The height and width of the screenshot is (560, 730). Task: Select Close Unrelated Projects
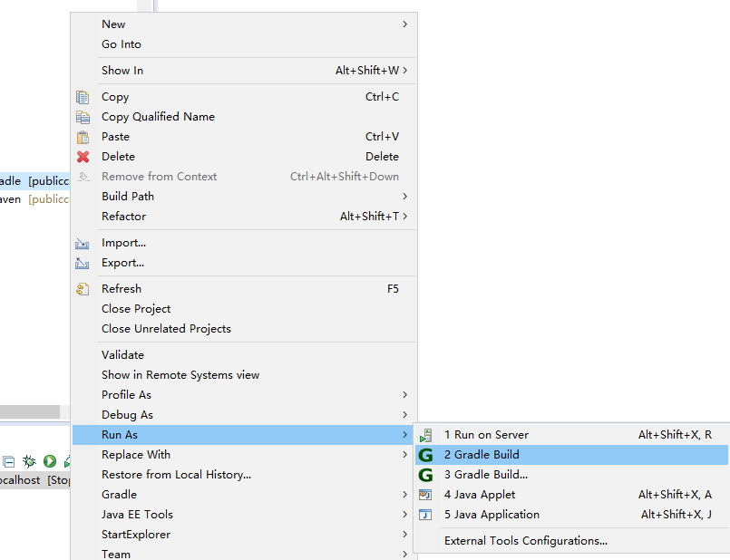click(166, 329)
